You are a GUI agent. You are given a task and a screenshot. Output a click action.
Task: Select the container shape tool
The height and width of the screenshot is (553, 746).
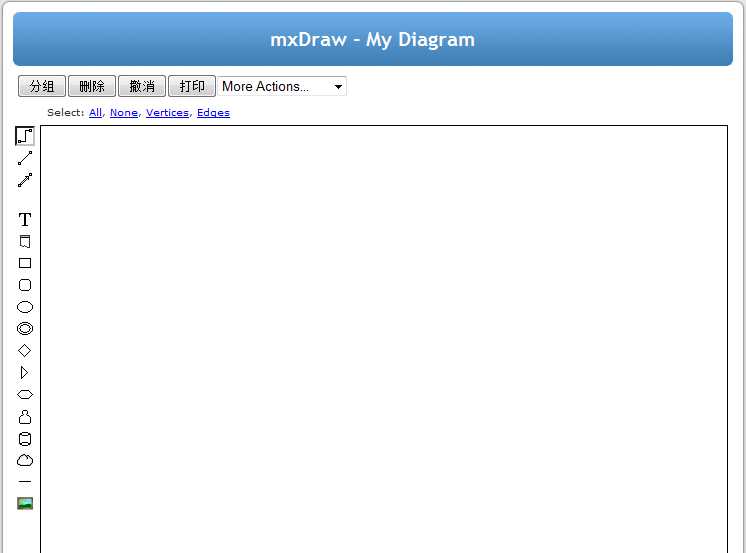click(25, 241)
